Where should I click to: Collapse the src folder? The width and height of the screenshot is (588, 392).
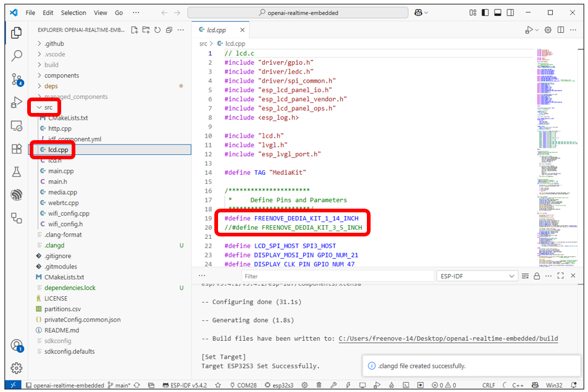(44, 107)
